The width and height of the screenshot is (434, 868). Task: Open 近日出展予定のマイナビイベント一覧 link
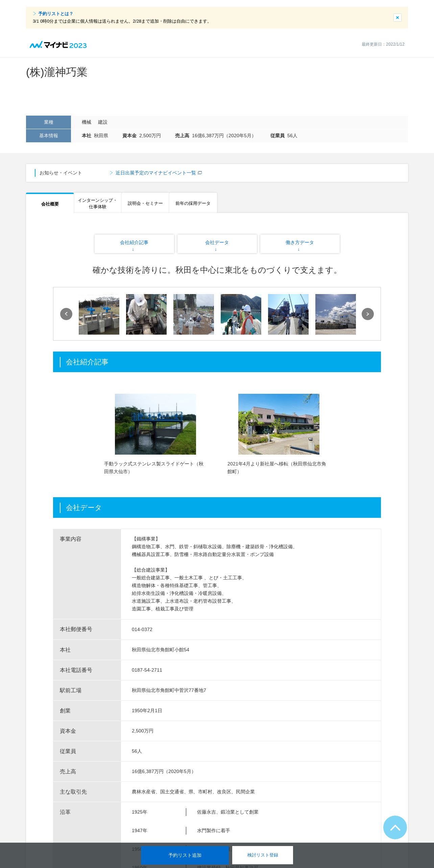pos(155,173)
